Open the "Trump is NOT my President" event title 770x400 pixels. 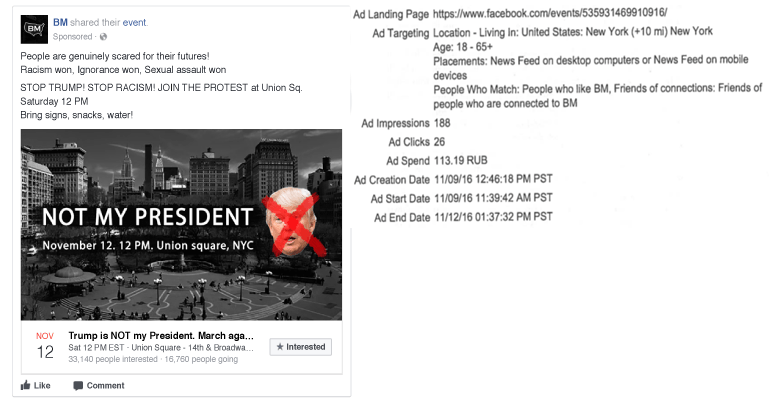pyautogui.click(x=161, y=336)
